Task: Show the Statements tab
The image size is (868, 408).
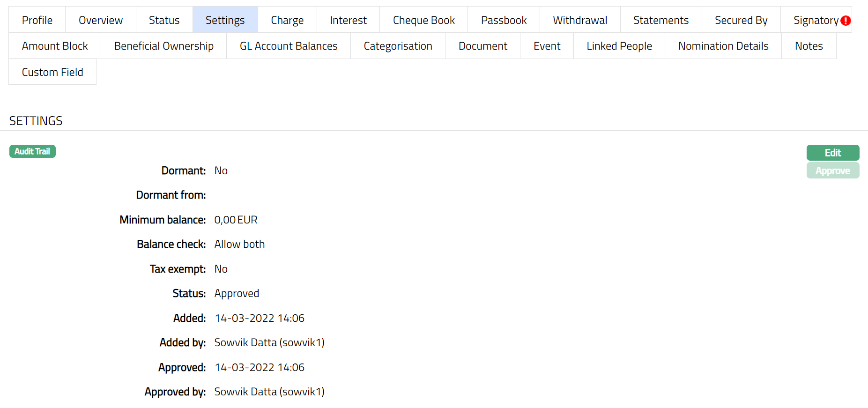Action: pyautogui.click(x=660, y=20)
